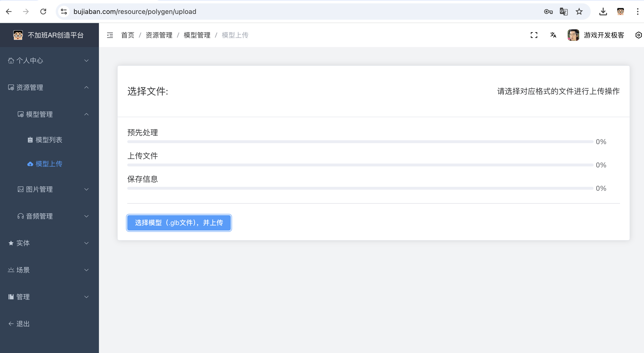The width and height of the screenshot is (644, 353).
Task: Click the 游戏开发极客 username
Action: coord(604,35)
